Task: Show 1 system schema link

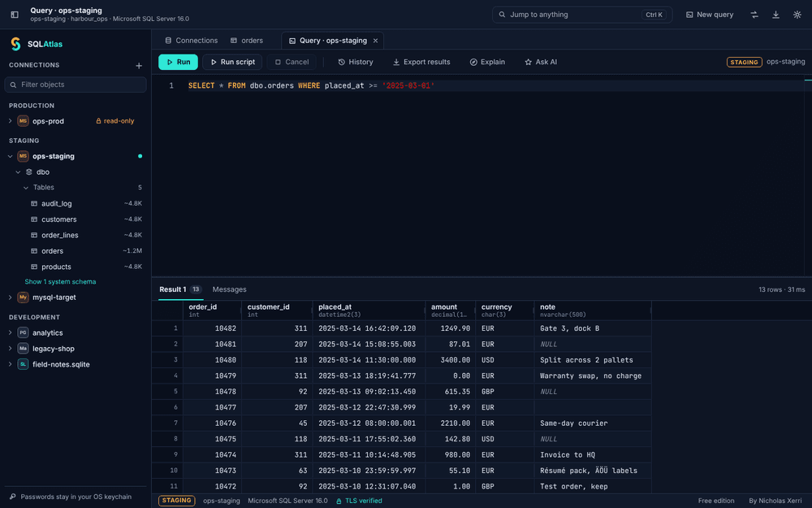Action: pos(60,282)
